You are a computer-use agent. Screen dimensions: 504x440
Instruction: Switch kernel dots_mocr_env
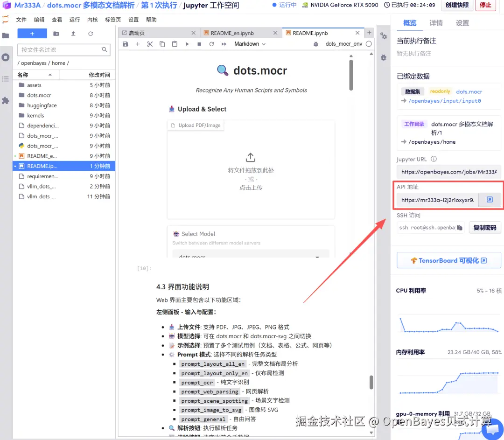click(x=343, y=44)
